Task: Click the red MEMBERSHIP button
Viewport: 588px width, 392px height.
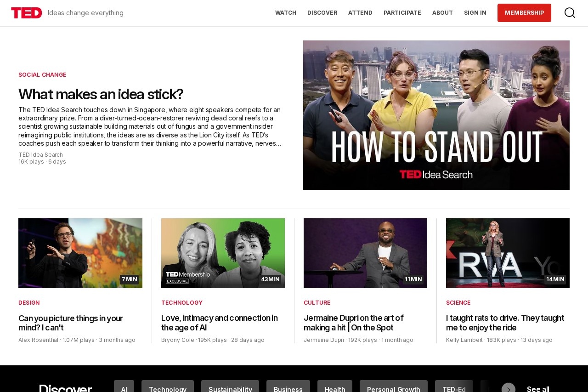Action: (524, 13)
